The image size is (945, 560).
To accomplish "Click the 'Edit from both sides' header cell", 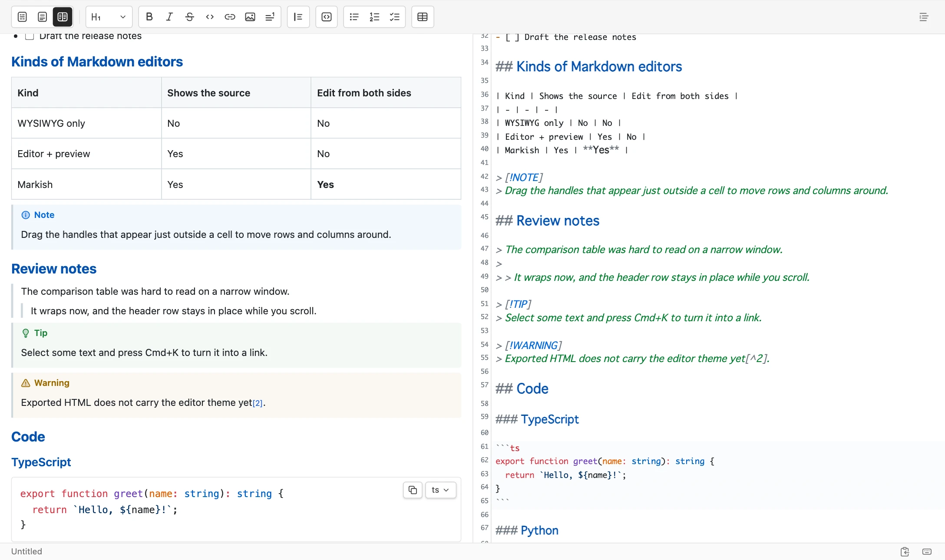I will click(x=386, y=93).
